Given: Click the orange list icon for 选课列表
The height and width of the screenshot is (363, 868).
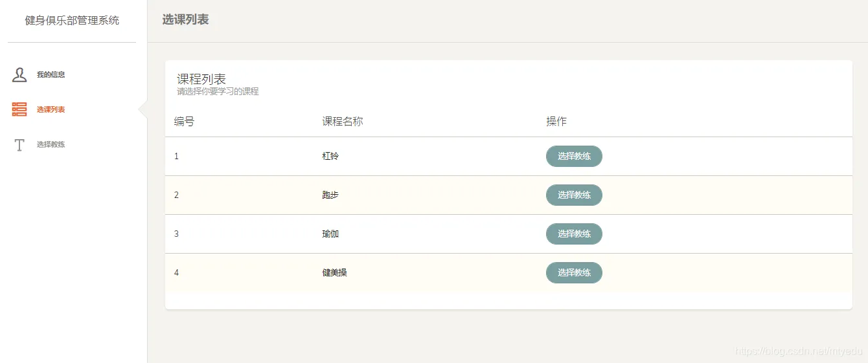Looking at the screenshot, I should (19, 109).
